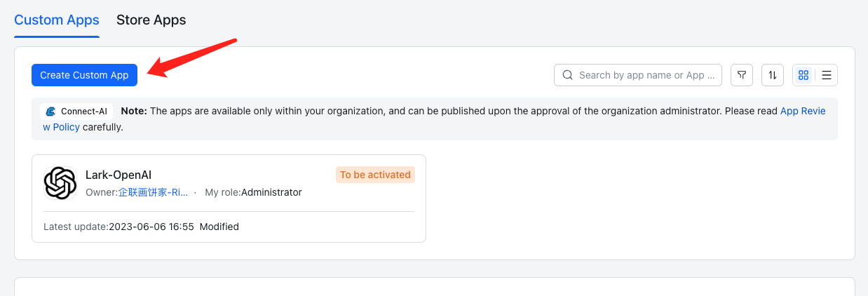Click the Lark-OpenAI app title
This screenshot has height=296, width=868.
click(x=118, y=175)
